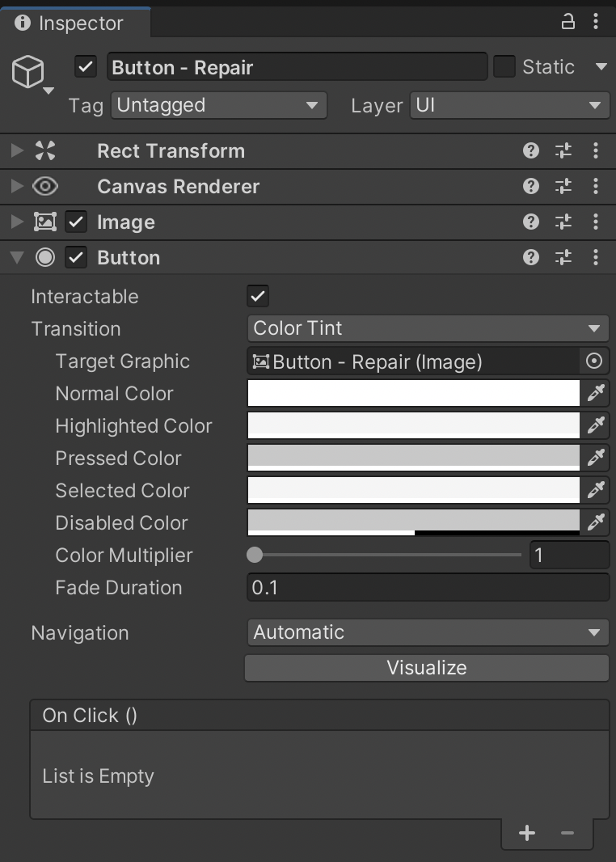The height and width of the screenshot is (862, 616).
Task: Click the plus icon under On Click list
Action: pyautogui.click(x=527, y=833)
